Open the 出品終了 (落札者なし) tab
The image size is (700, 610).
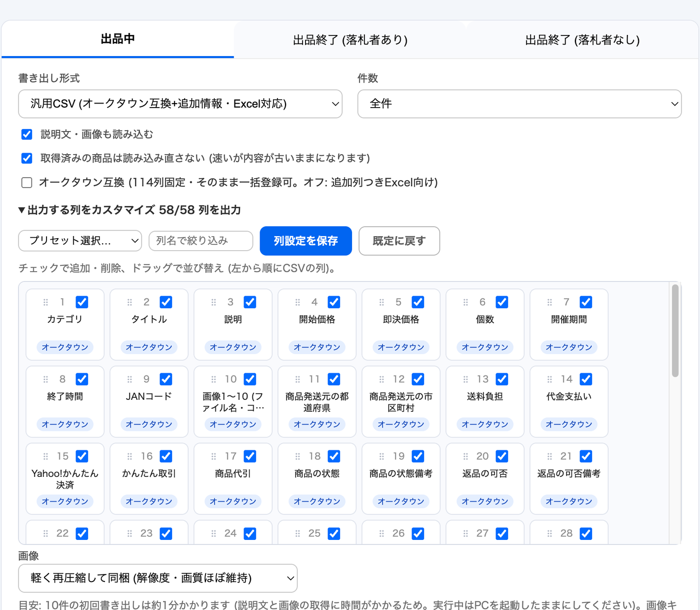point(582,40)
